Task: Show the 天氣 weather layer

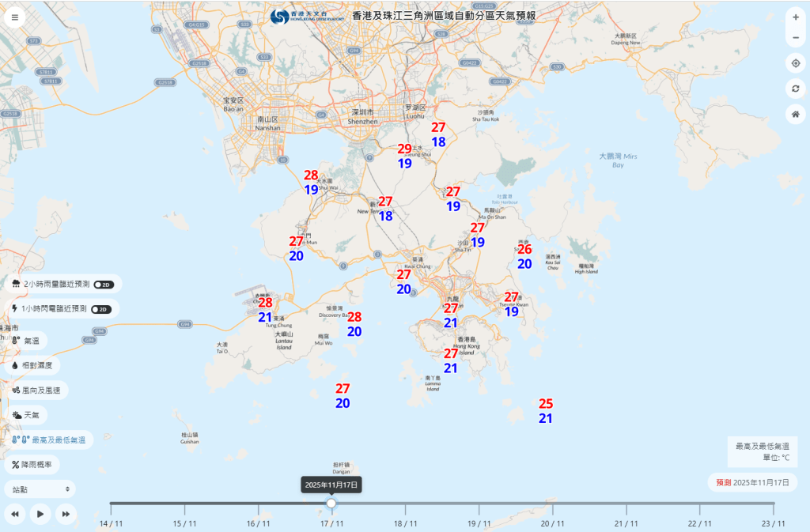Action: [x=26, y=415]
